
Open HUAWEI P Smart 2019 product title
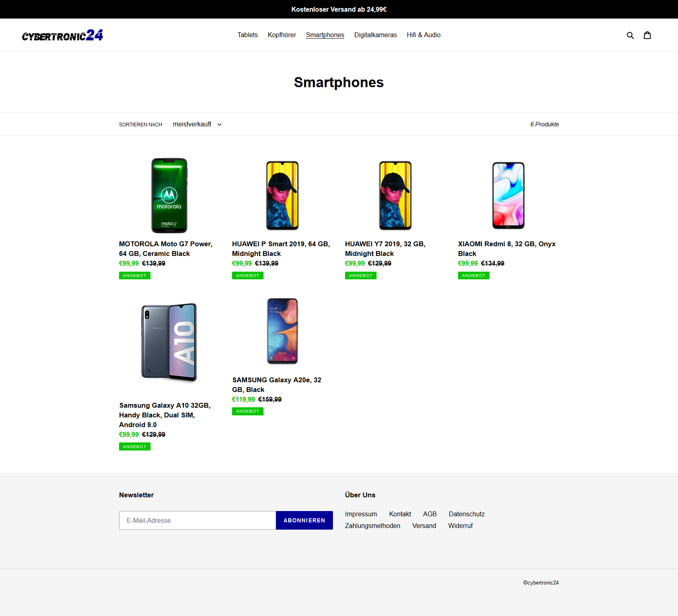281,249
